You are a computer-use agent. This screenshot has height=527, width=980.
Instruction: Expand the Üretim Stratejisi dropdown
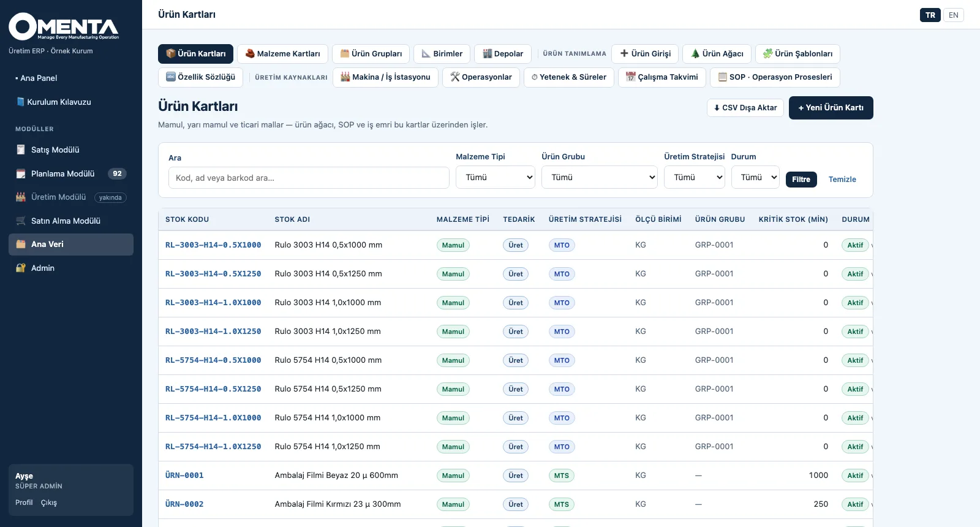pyautogui.click(x=695, y=177)
